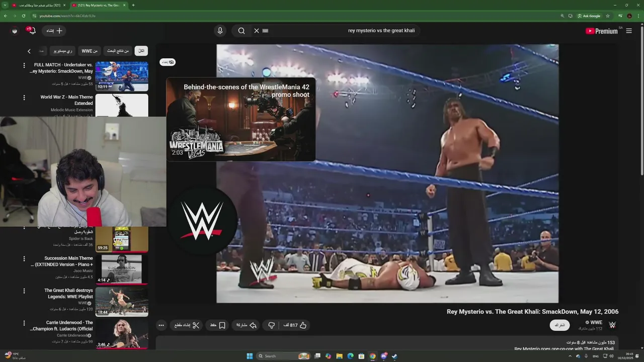Click the Chrome address bar URL
644x362 pixels.
coord(67,16)
